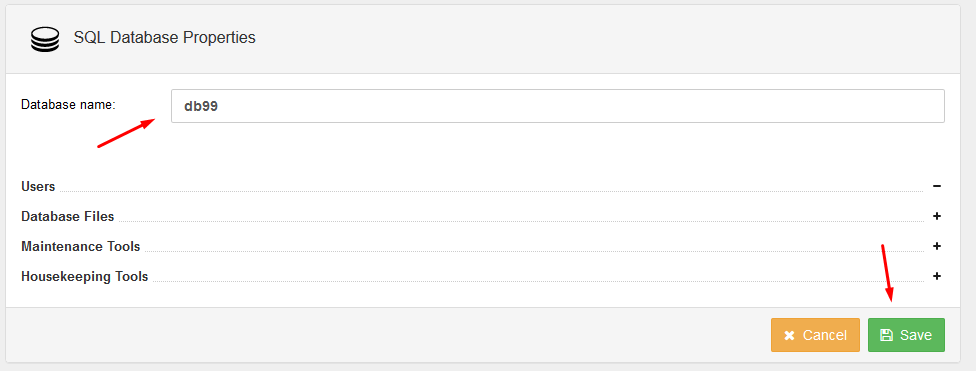
Task: Collapse Users section via minus icon
Action: (937, 186)
